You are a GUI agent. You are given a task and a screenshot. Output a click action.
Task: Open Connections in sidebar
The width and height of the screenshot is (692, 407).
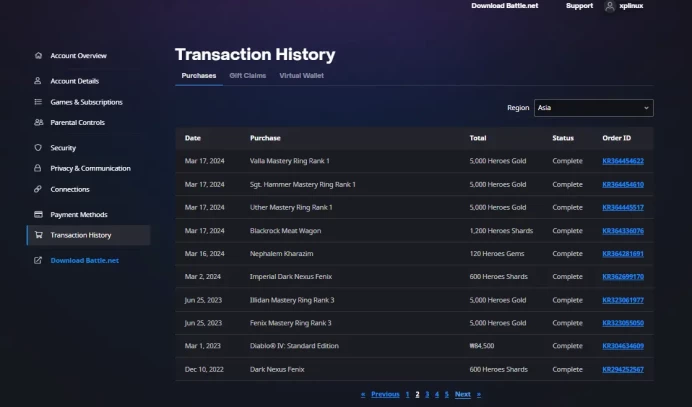70,189
